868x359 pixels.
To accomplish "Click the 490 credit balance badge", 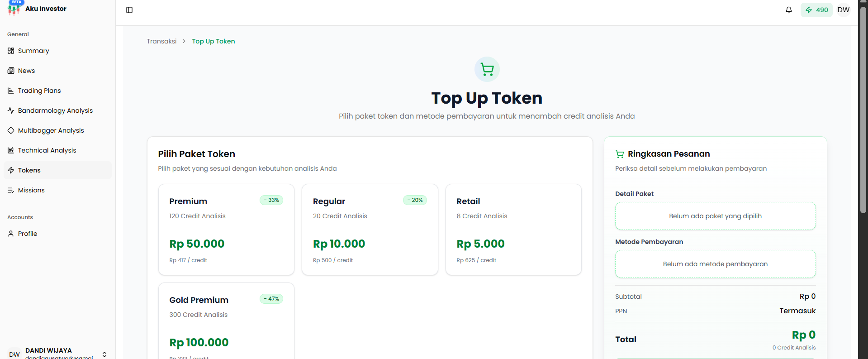I will pos(816,10).
